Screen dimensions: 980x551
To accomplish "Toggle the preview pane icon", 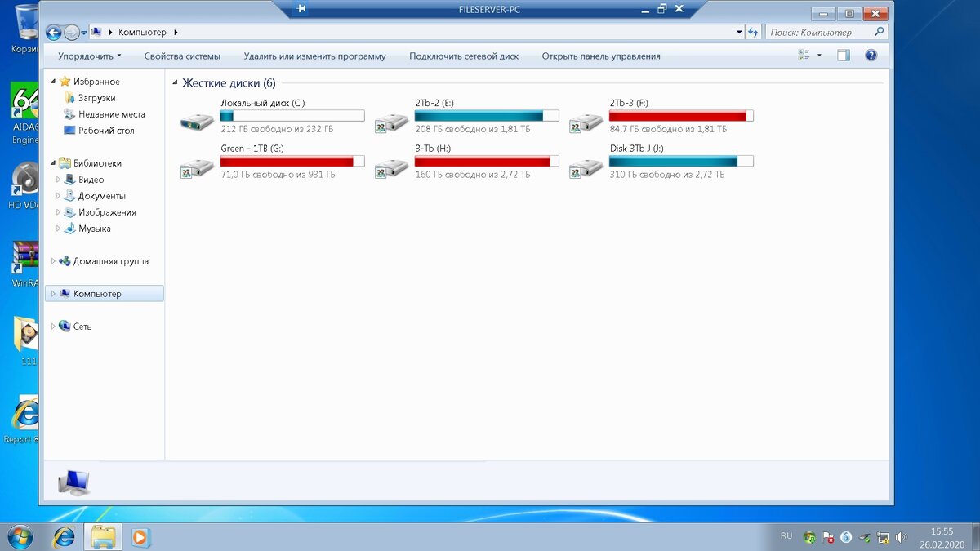I will [844, 56].
